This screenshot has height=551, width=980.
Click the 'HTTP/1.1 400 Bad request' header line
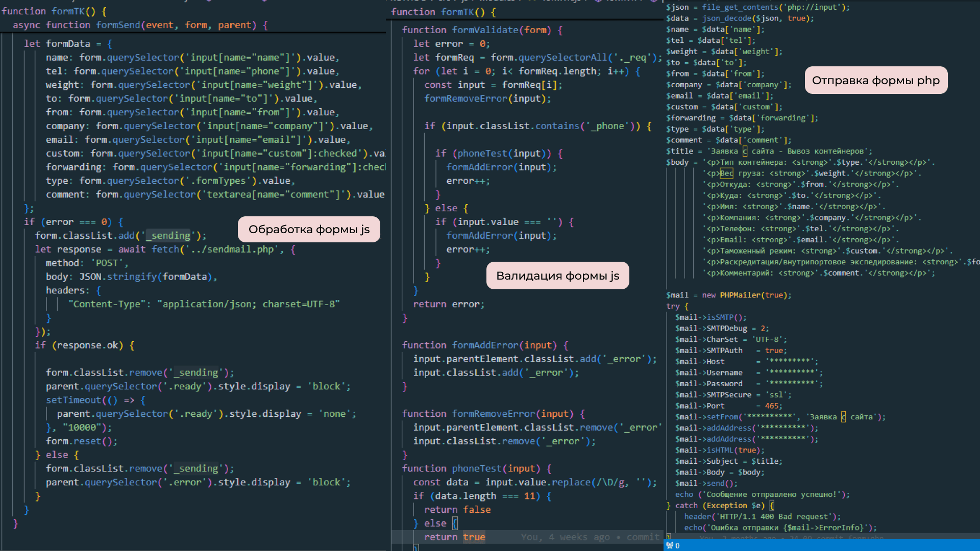pyautogui.click(x=763, y=517)
